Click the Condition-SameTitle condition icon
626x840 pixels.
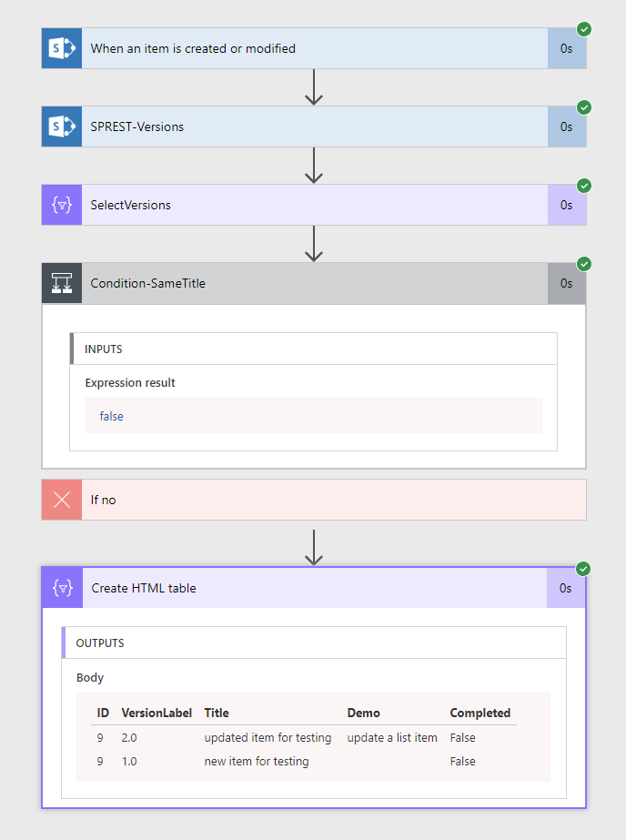pyautogui.click(x=62, y=283)
